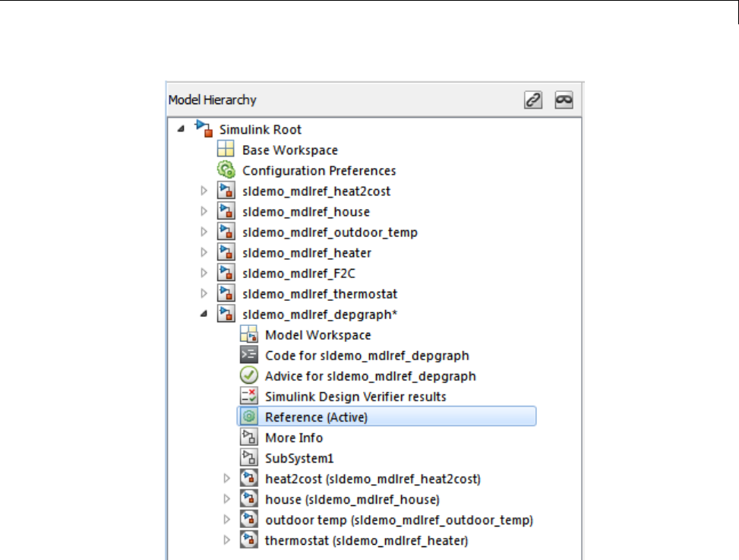Screen dimensions: 739x560
Task: Select the SubSystem1 label
Action: tap(299, 459)
